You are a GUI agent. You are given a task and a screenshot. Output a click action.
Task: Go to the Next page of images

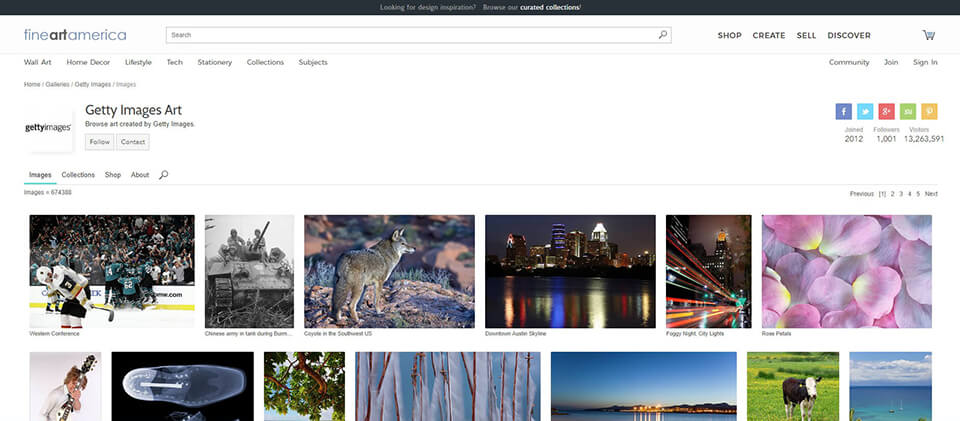coord(931,193)
